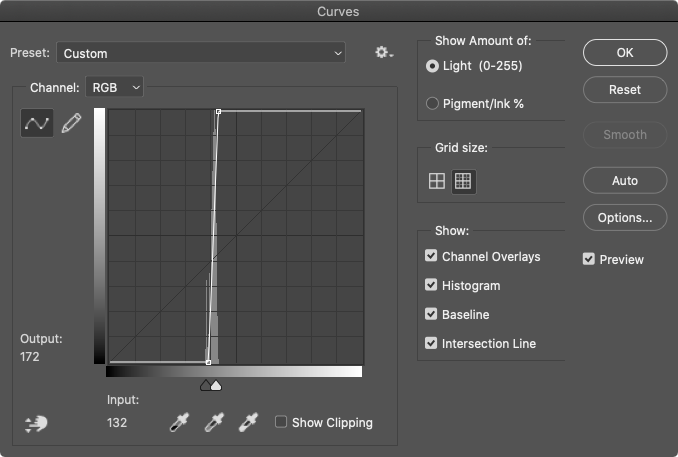Pick the black point eyedropper
The height and width of the screenshot is (457, 678).
coord(179,423)
